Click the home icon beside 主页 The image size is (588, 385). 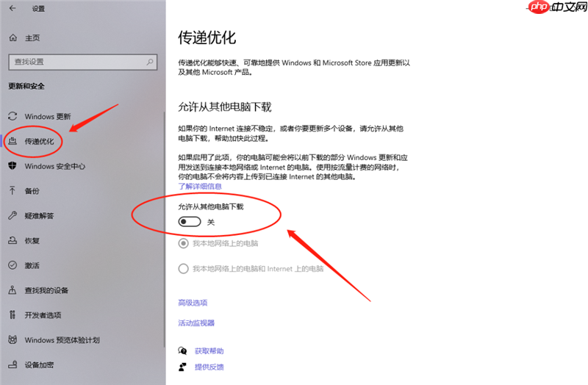click(13, 37)
